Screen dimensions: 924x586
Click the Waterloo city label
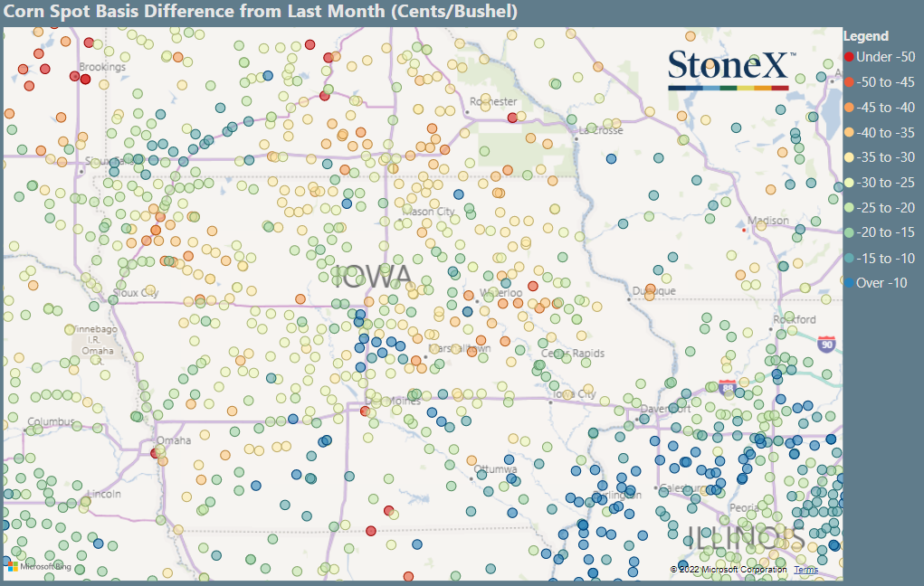coord(500,293)
